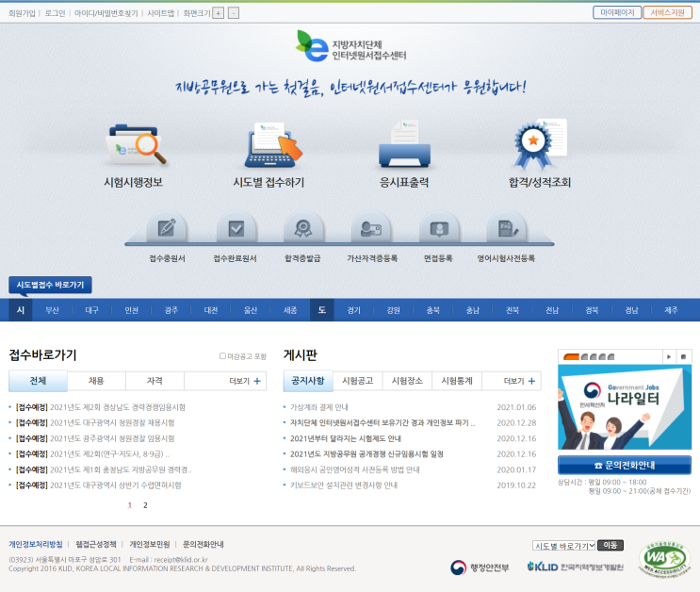
Task: Click the KLID 한국지역정보개발원 logo
Action: (x=575, y=567)
